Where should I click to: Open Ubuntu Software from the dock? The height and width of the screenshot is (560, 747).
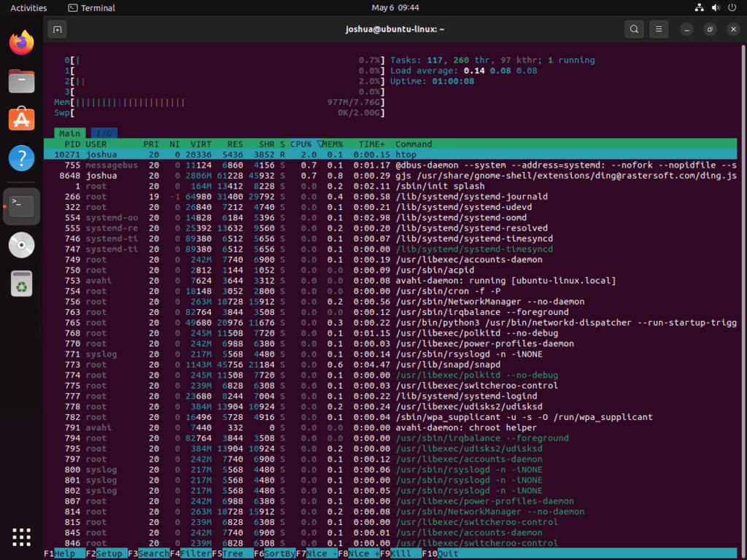click(x=21, y=120)
